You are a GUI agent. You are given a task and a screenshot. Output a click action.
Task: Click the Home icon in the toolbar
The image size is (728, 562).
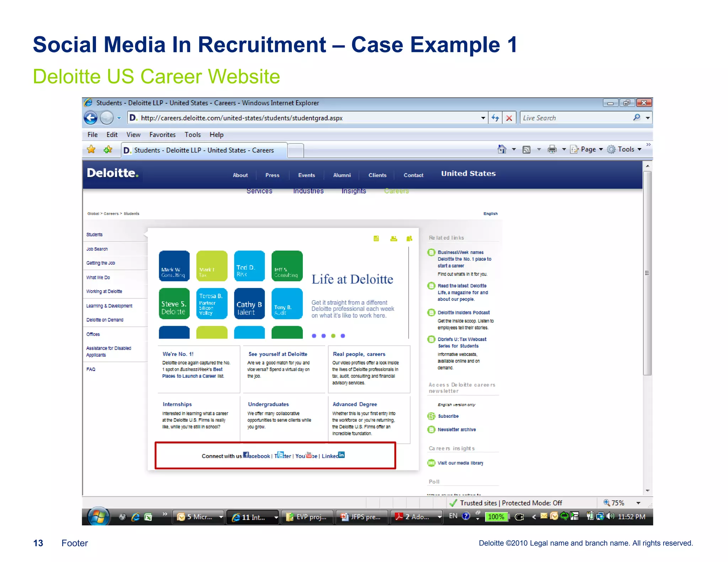(502, 149)
